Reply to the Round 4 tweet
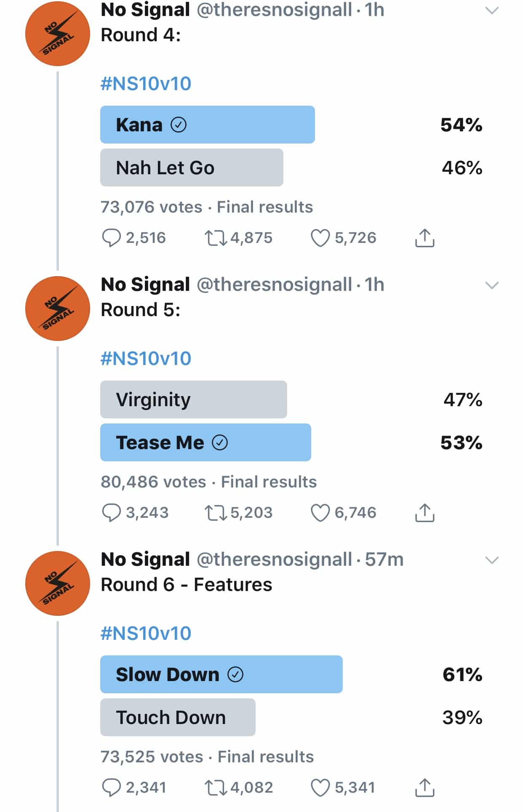This screenshot has width=523, height=812. [112, 238]
